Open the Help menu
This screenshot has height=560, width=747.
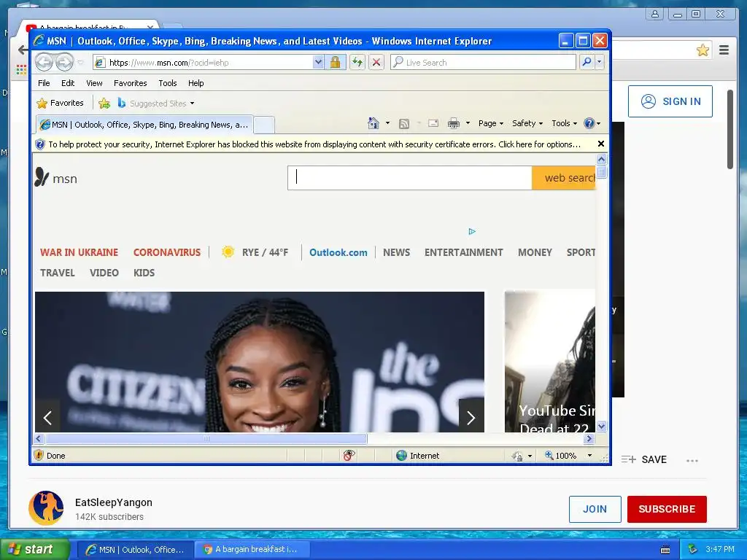(196, 83)
